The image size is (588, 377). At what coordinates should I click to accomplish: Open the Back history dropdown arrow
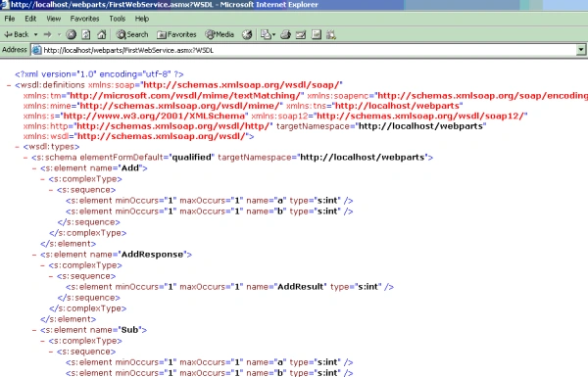tap(36, 34)
